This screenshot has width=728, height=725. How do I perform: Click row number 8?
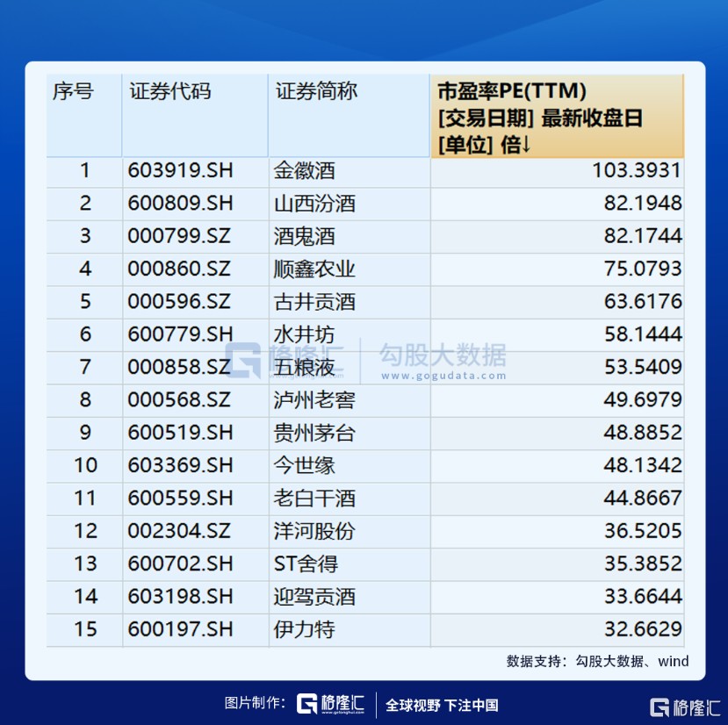[x=85, y=399]
